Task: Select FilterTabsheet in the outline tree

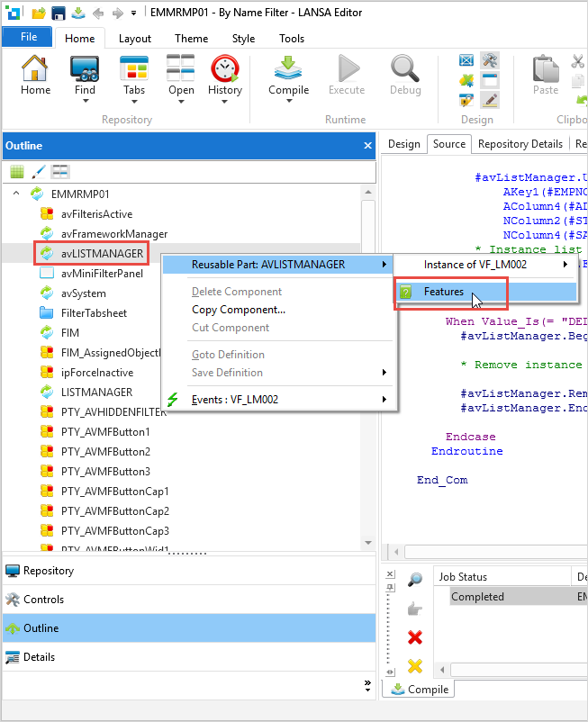Action: [94, 313]
